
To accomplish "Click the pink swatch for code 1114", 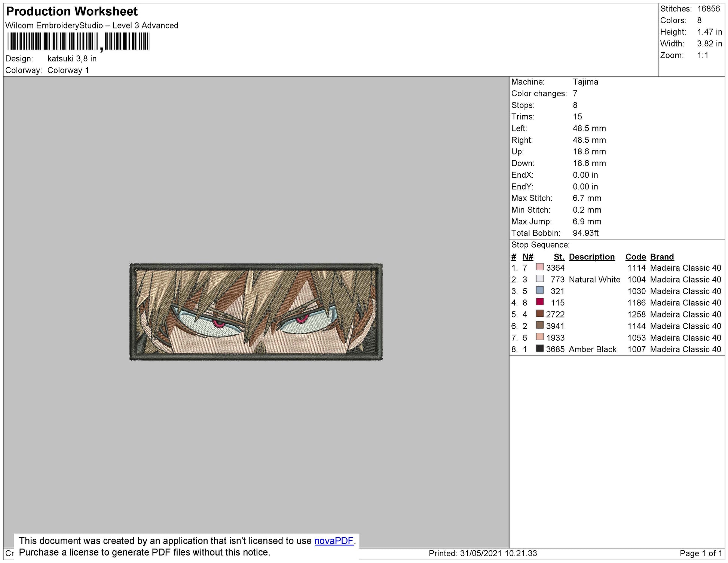I will pos(540,267).
